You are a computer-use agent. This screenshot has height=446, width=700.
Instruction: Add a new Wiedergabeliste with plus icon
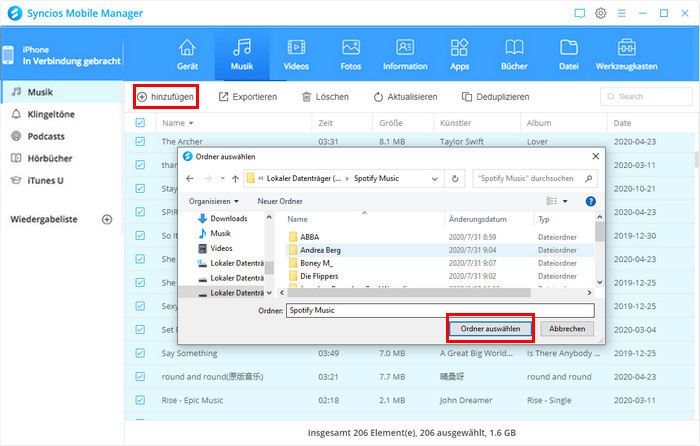pos(107,219)
